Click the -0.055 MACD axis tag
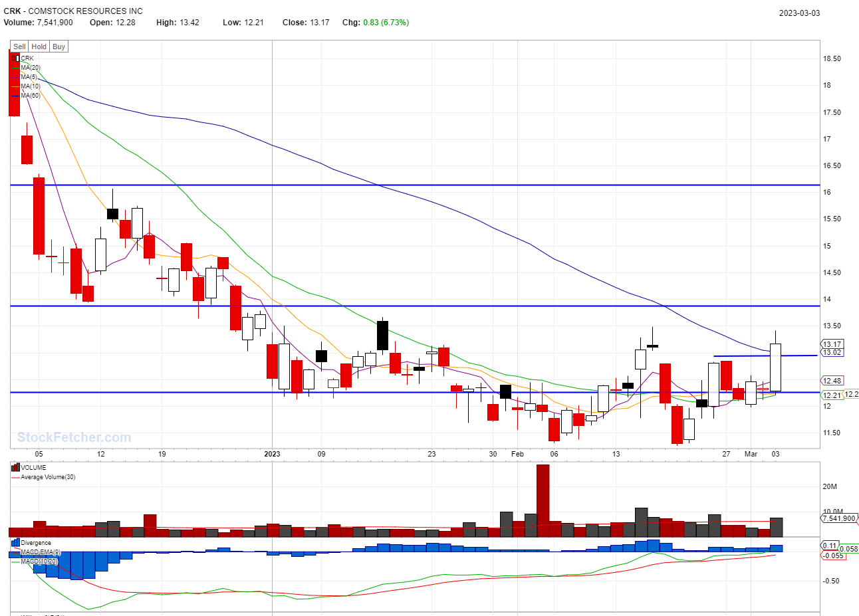859x616 pixels. [833, 556]
